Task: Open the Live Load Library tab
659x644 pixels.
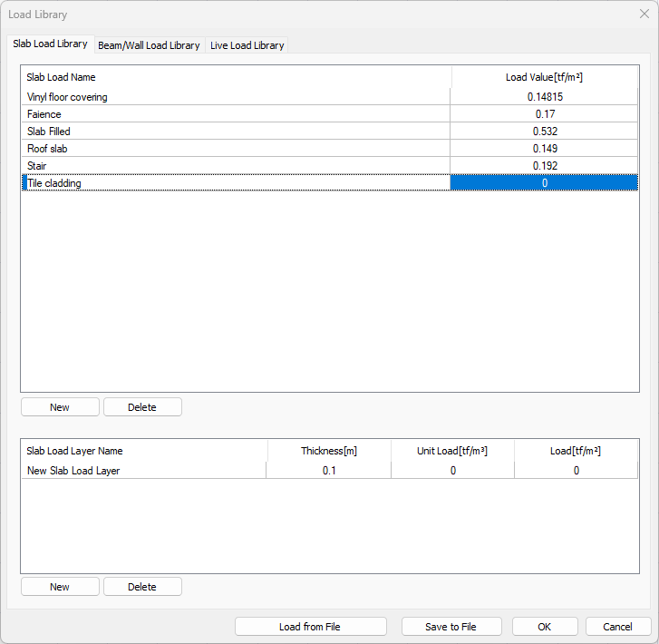Action: [x=247, y=45]
